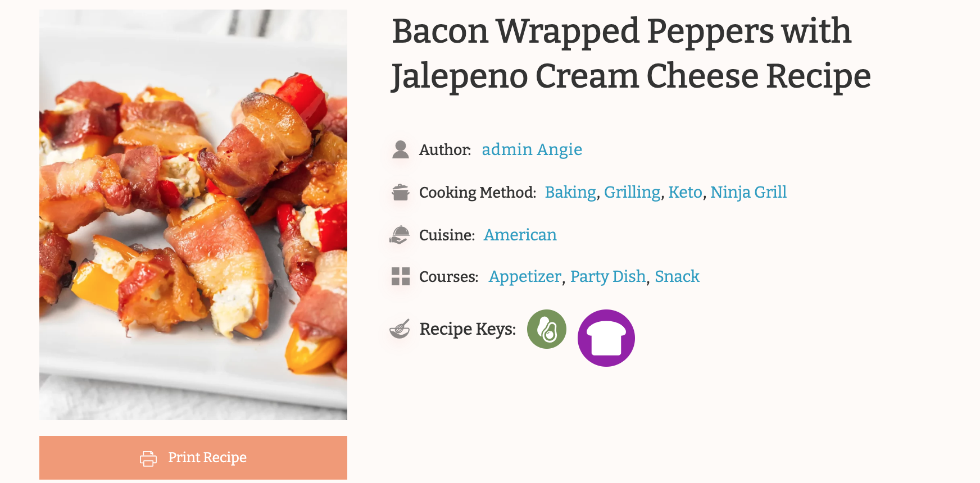Screen dimensions: 980x483
Task: Go to the Party Dish course
Action: pyautogui.click(x=607, y=276)
